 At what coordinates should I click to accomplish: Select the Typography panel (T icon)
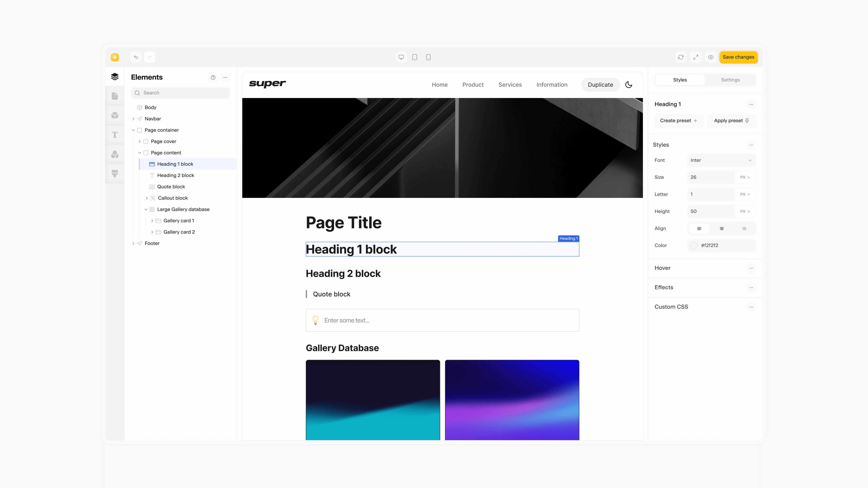pyautogui.click(x=115, y=135)
